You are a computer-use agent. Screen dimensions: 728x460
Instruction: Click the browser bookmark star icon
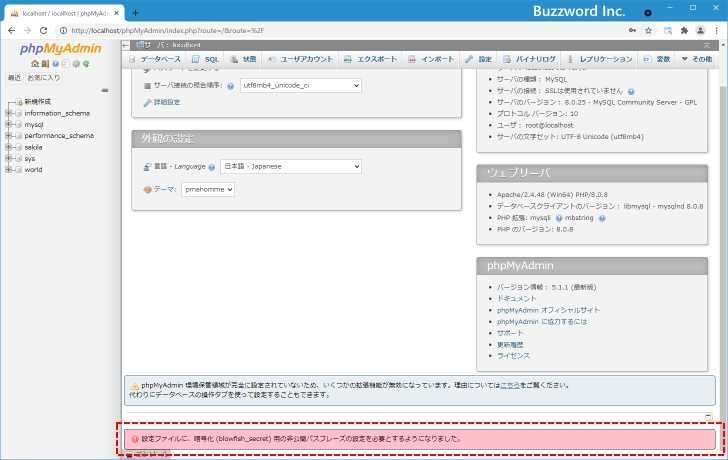[649, 31]
